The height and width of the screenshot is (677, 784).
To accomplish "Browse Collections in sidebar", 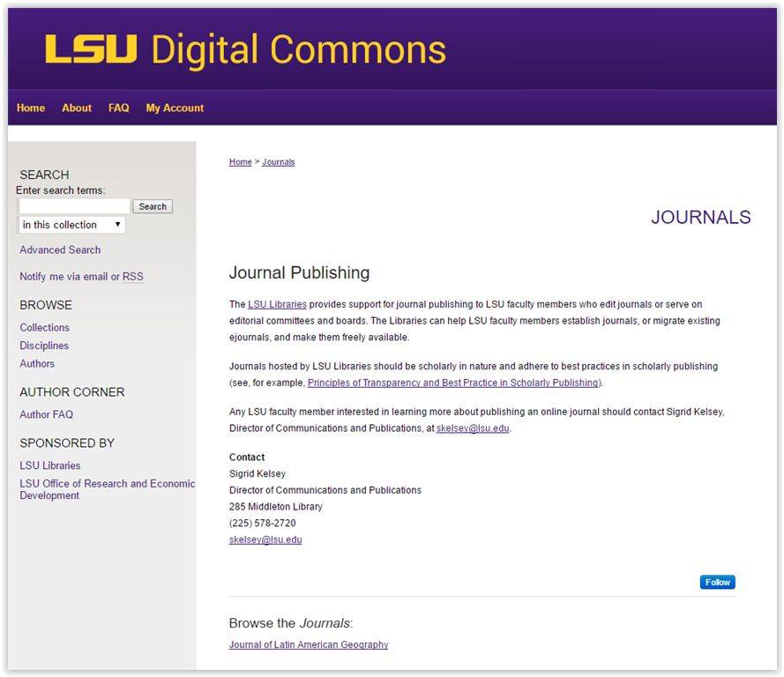I will pos(44,328).
